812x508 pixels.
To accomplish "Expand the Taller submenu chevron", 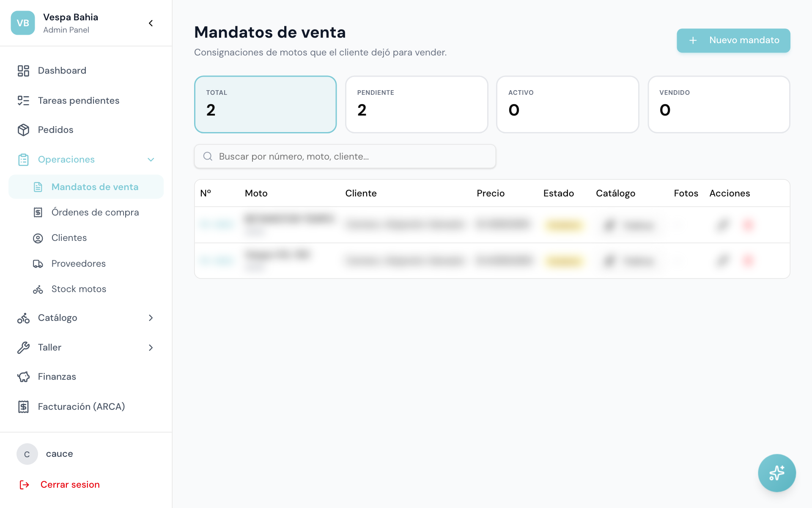I will click(x=151, y=348).
